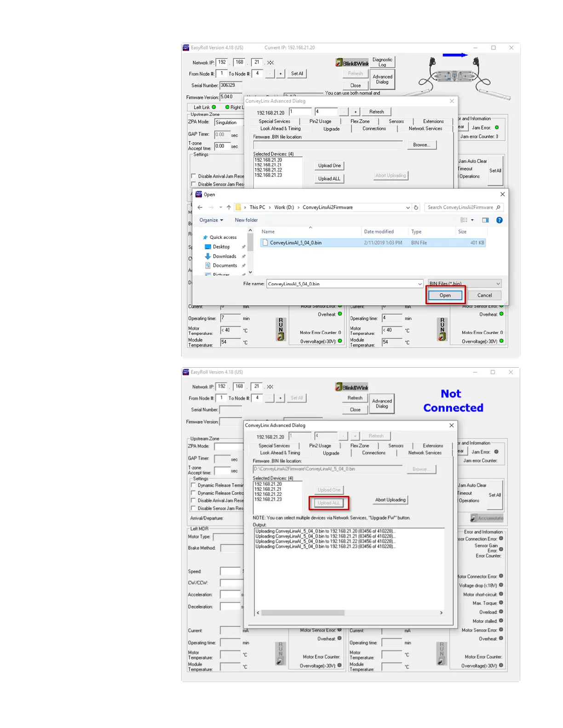The image size is (563, 728).
Task: Click horizontal scrollbar thumb under Output list
Action: click(x=303, y=613)
